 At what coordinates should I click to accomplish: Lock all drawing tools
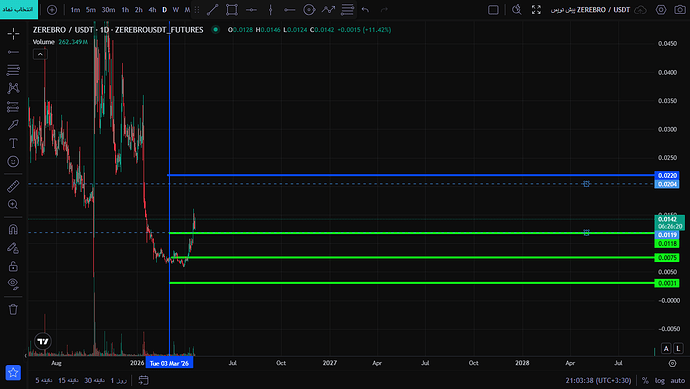pos(13,266)
